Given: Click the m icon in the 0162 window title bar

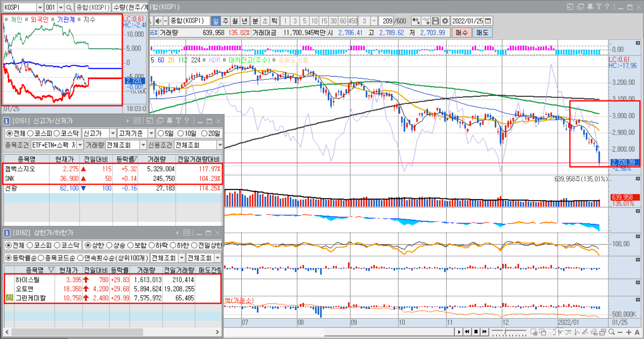Looking at the screenshot, I should [x=187, y=233].
